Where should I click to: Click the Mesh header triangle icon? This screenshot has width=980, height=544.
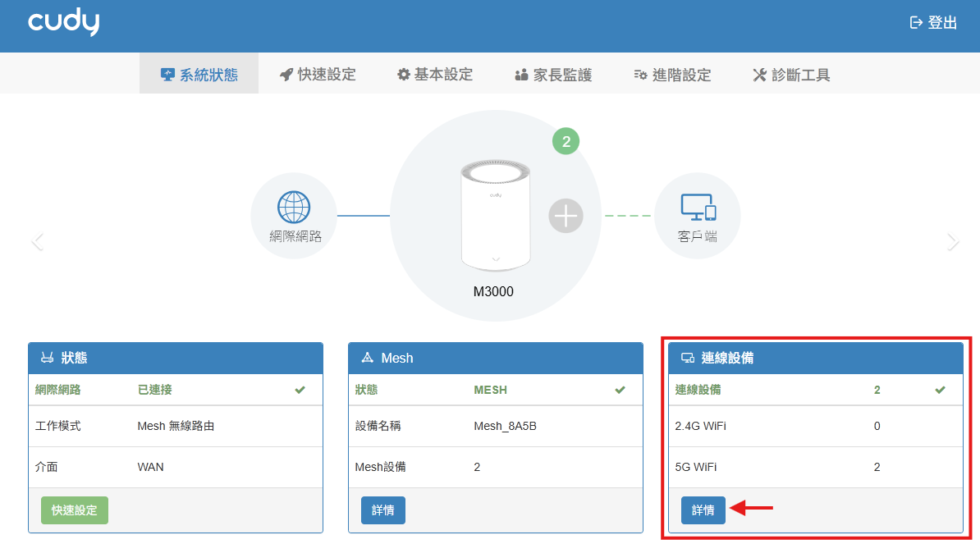pyautogui.click(x=368, y=357)
